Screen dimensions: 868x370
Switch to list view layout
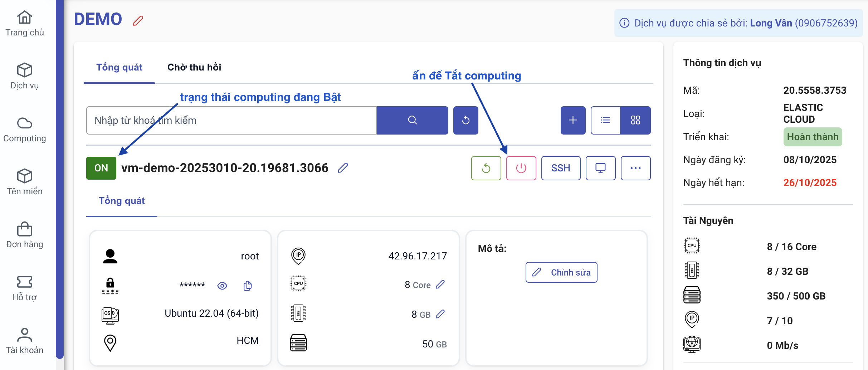coord(605,120)
